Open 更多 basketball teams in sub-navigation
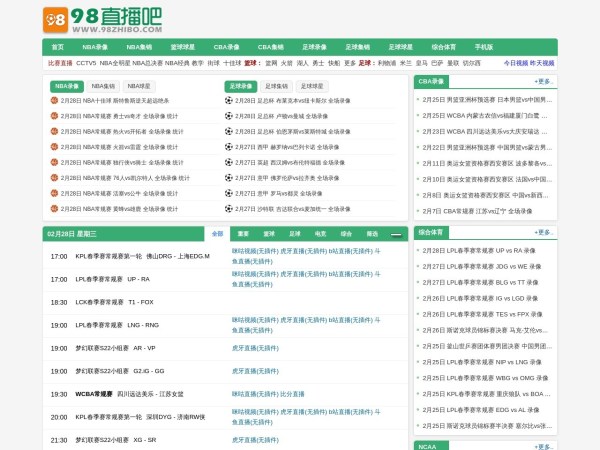 click(x=348, y=63)
